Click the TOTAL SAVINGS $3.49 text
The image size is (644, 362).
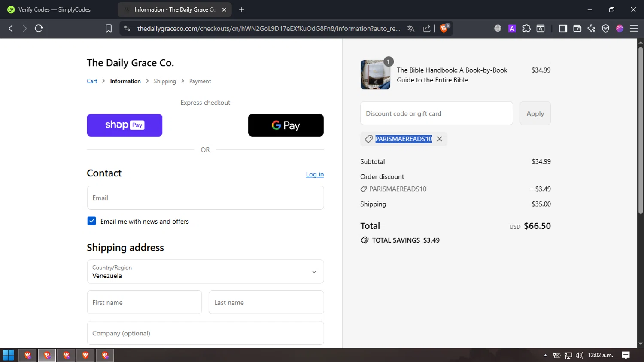click(x=406, y=240)
